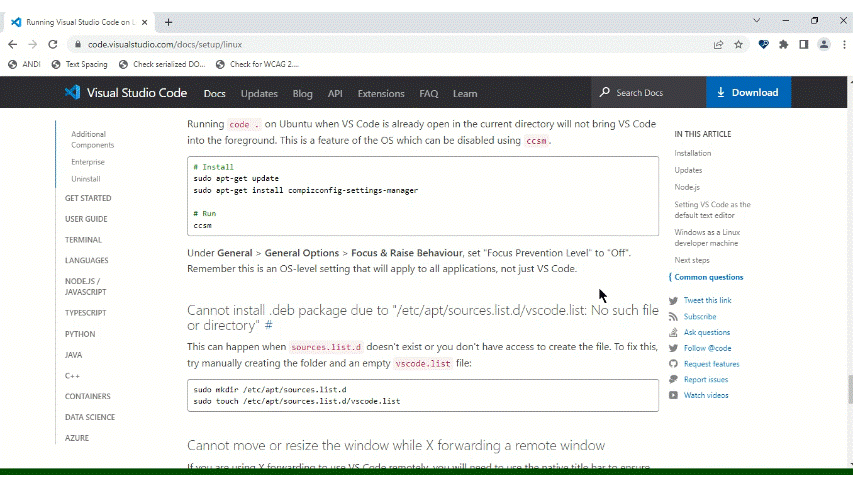Open Chrome three-dot menu
The width and height of the screenshot is (853, 480).
(844, 45)
